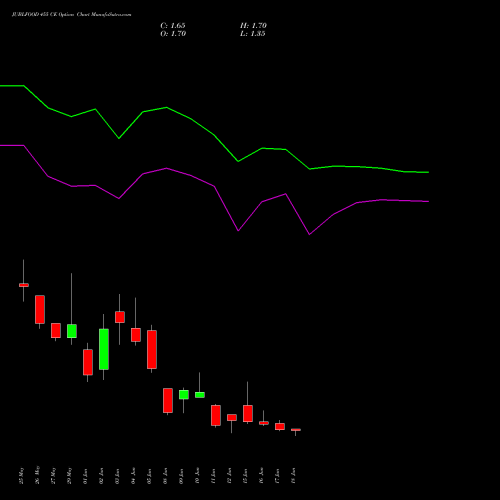The image size is (500, 500).
Task: Click the JUBLFOOD chart title text
Action: [x=71, y=15]
